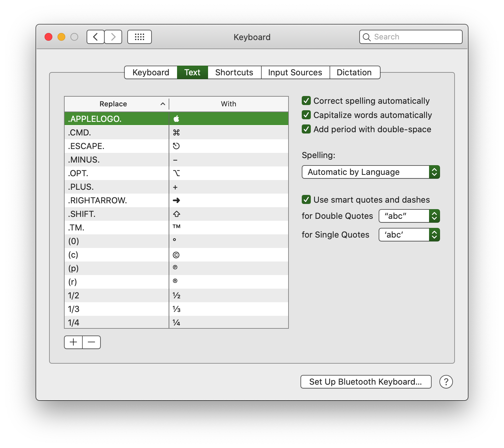Open the Double Quotes style dropdown

pyautogui.click(x=409, y=216)
